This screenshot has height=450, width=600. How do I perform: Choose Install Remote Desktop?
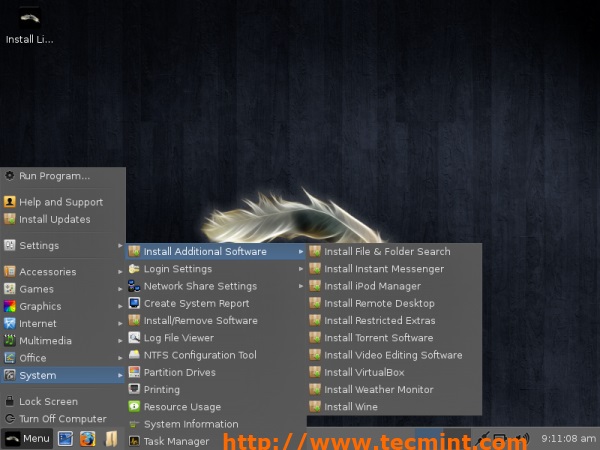394,303
